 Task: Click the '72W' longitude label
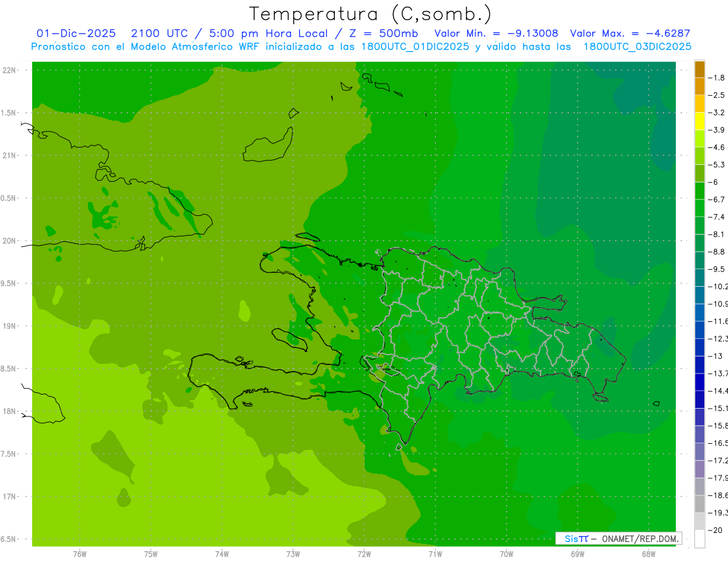[364, 554]
